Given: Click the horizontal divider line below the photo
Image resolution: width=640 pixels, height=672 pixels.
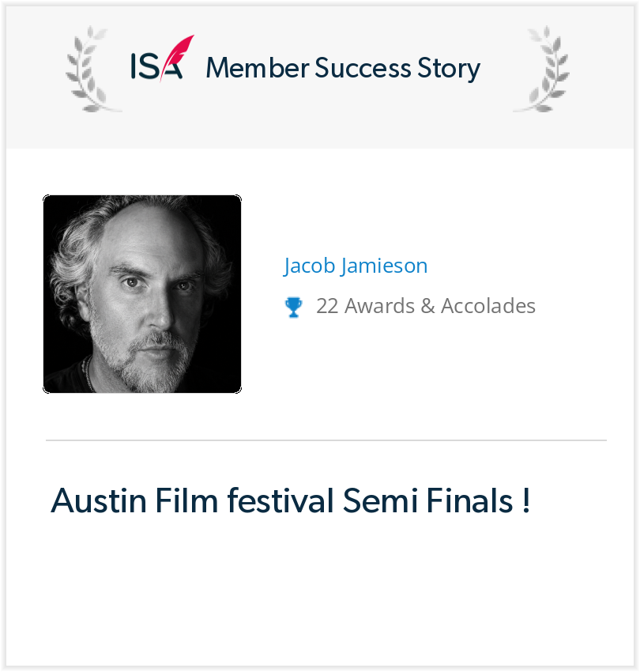Looking at the screenshot, I should pos(326,440).
